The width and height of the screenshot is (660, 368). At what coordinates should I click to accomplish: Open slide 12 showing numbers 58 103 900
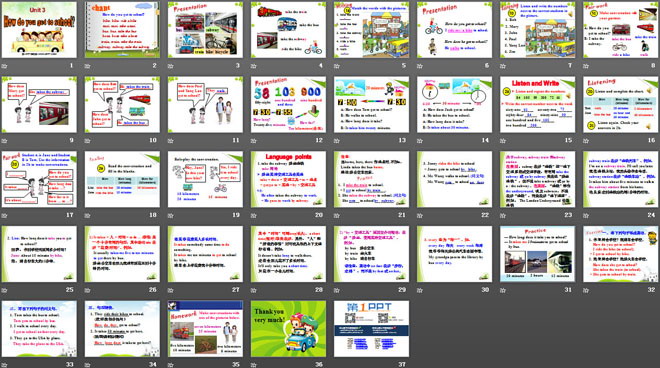pos(288,105)
